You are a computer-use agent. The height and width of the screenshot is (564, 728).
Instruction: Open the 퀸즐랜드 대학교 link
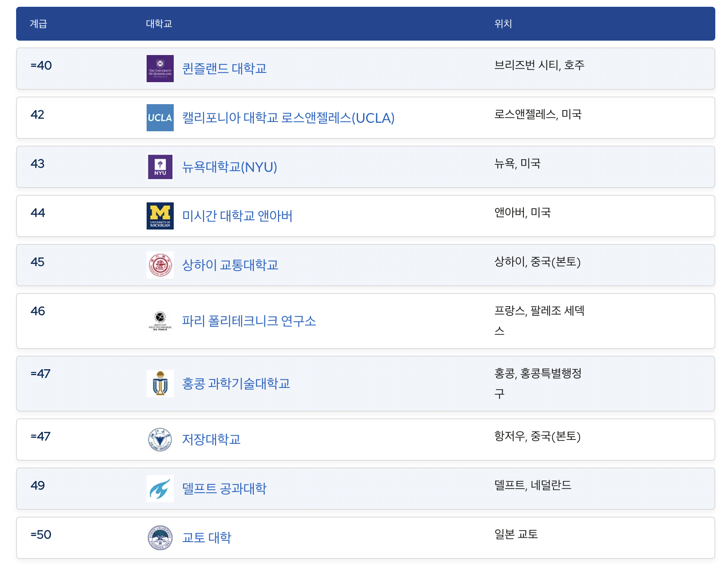224,69
